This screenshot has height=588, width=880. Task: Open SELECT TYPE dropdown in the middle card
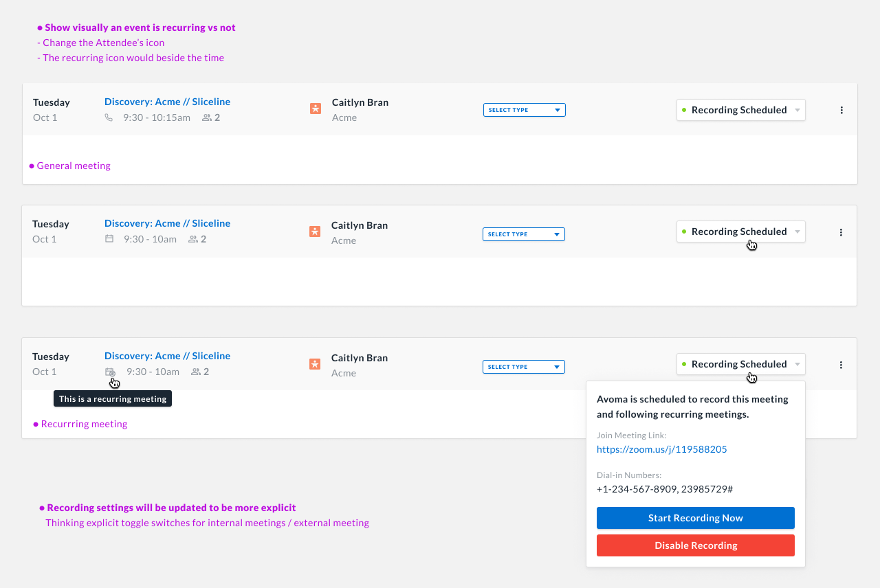click(524, 234)
